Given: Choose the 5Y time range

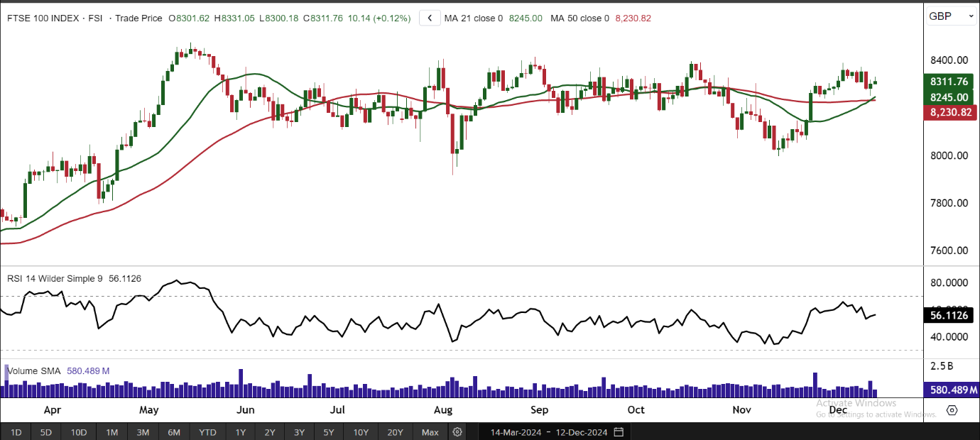Looking at the screenshot, I should [329, 432].
